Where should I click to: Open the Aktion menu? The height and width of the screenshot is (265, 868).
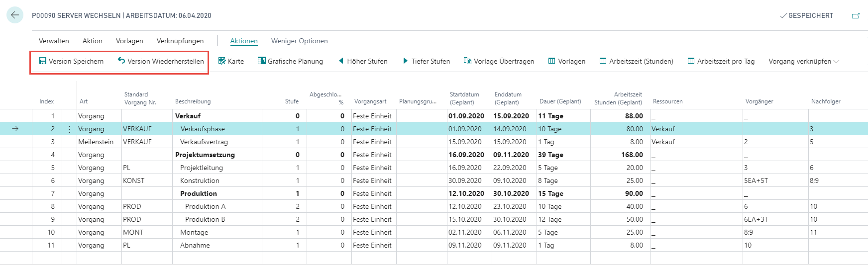pyautogui.click(x=93, y=41)
